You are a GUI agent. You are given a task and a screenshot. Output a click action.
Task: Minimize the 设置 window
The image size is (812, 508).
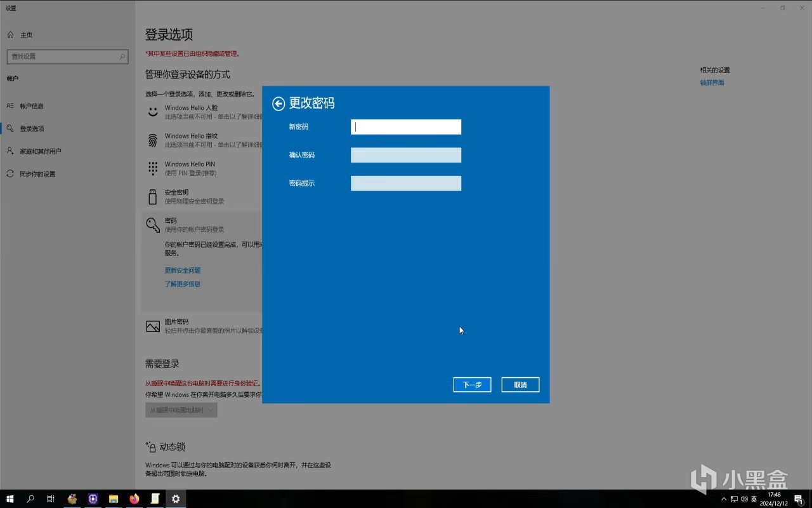click(763, 8)
